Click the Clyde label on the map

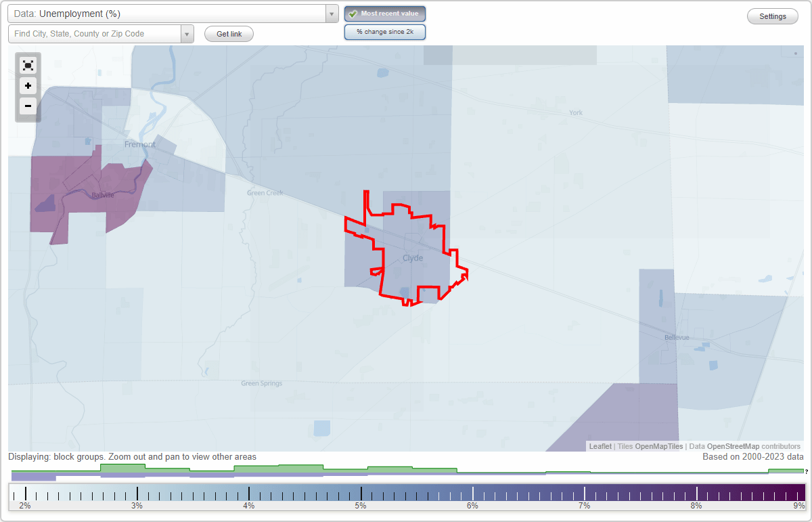click(413, 258)
